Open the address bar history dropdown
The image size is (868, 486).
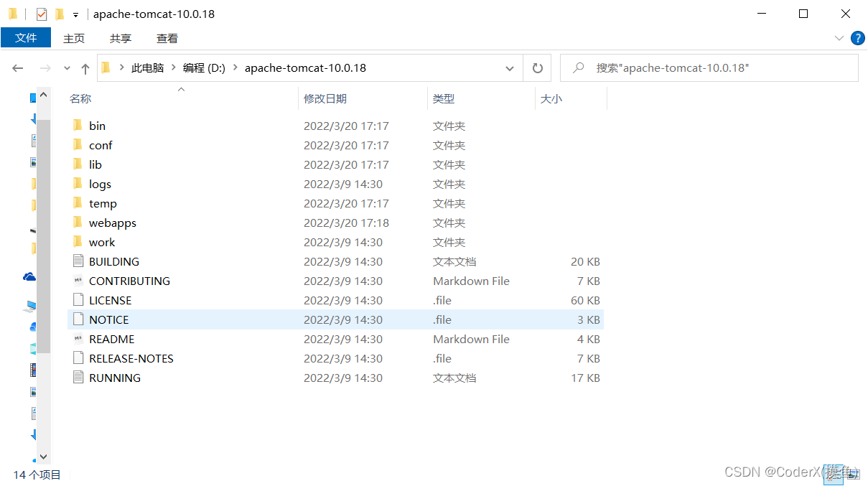510,68
